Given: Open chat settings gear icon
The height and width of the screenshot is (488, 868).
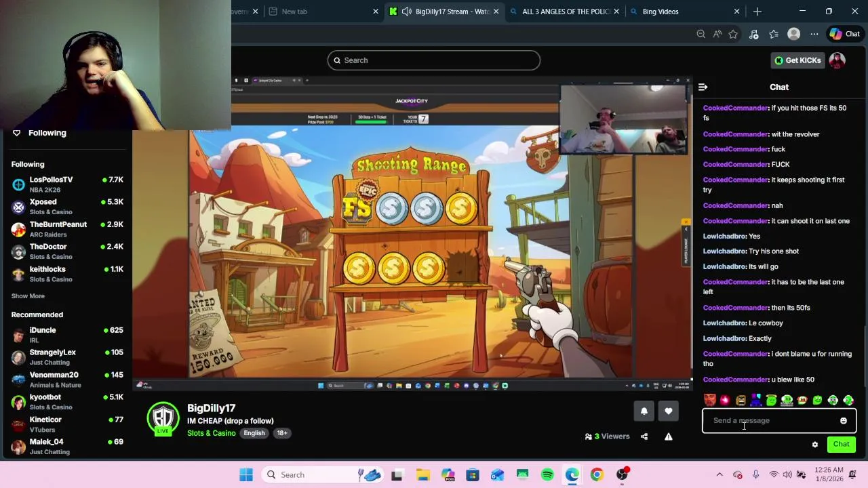Looking at the screenshot, I should 815,445.
